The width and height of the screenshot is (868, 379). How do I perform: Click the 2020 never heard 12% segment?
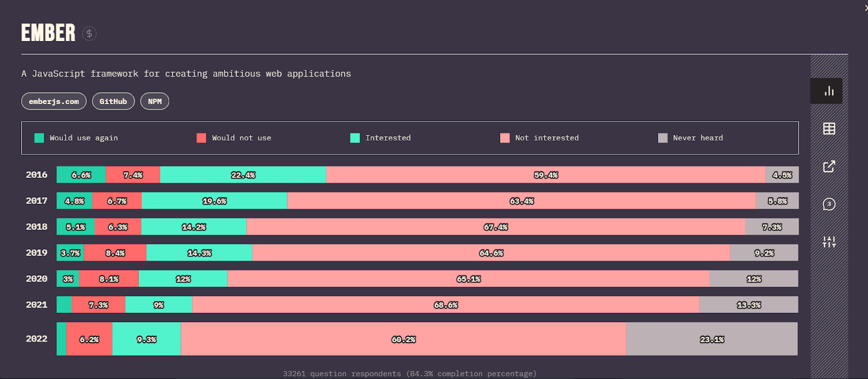pyautogui.click(x=754, y=279)
